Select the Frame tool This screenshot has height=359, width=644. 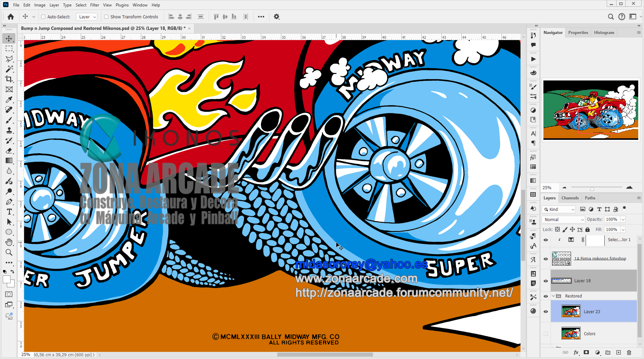[x=9, y=89]
